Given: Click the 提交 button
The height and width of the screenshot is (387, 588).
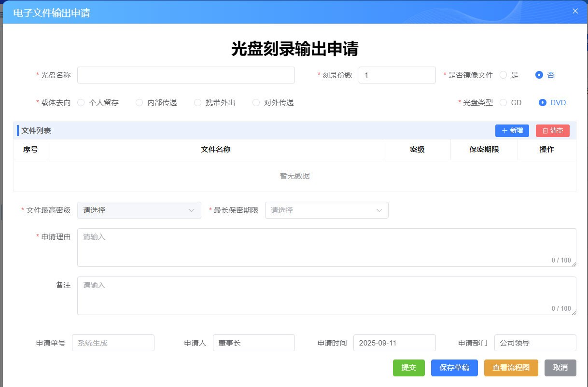Looking at the screenshot, I should 408,368.
